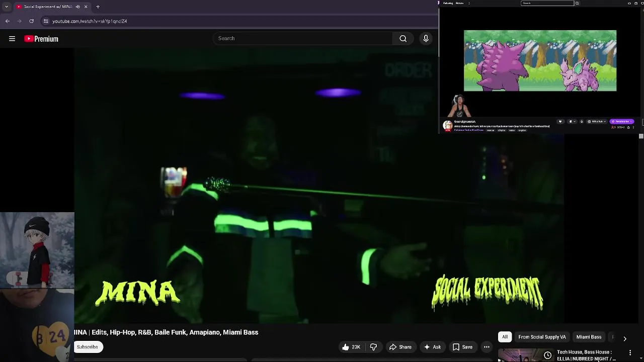Open the purple Resubscribe dropdown on Twitch
The width and height of the screenshot is (644, 362).
pos(622,121)
